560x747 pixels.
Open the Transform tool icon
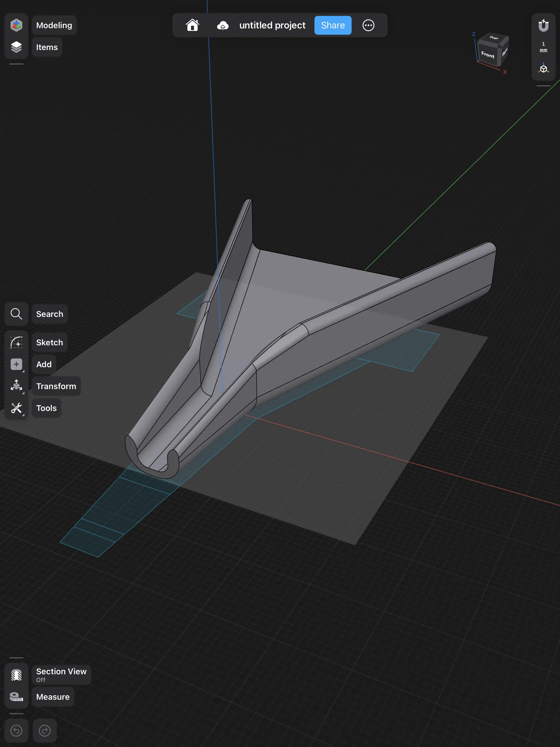click(x=16, y=386)
